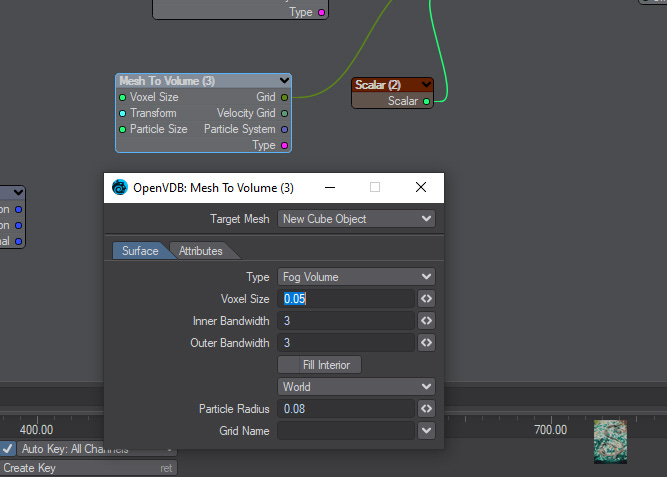Click the Particle Radius value field
The image size is (667, 477).
346,409
